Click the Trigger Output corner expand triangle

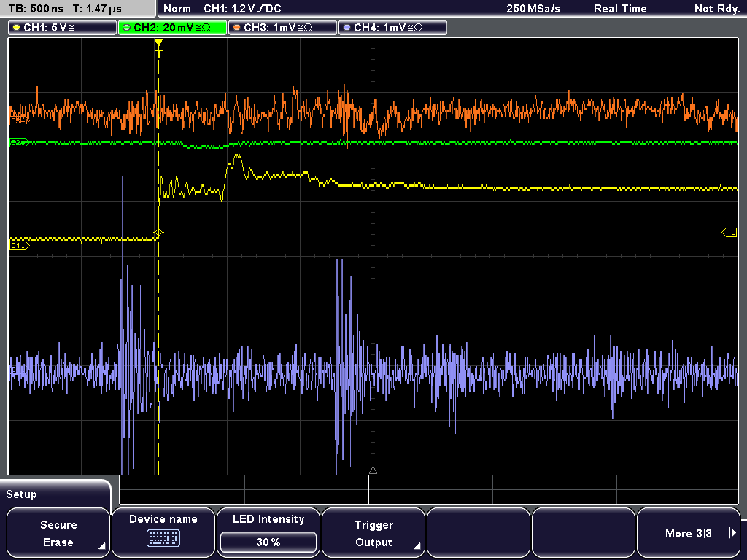(x=417, y=546)
